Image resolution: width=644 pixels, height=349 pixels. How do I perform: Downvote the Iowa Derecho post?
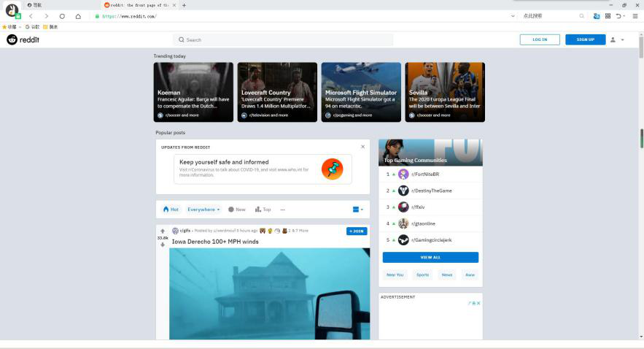(163, 245)
